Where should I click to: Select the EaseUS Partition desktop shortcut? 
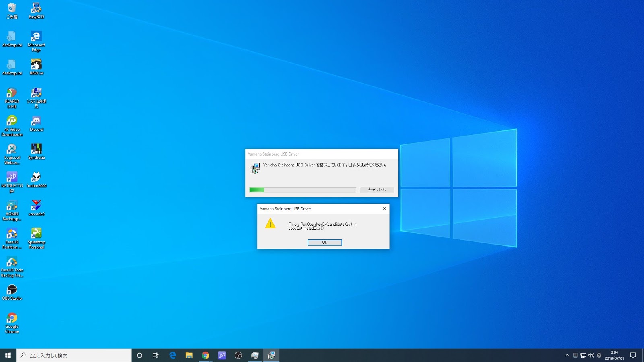(x=12, y=239)
